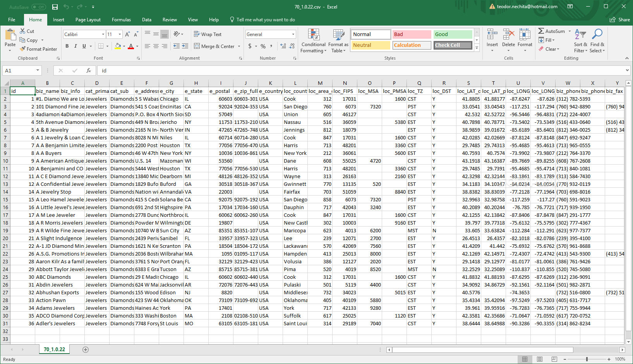633x364 pixels.
Task: Apply the Good cell style
Action: tap(453, 34)
